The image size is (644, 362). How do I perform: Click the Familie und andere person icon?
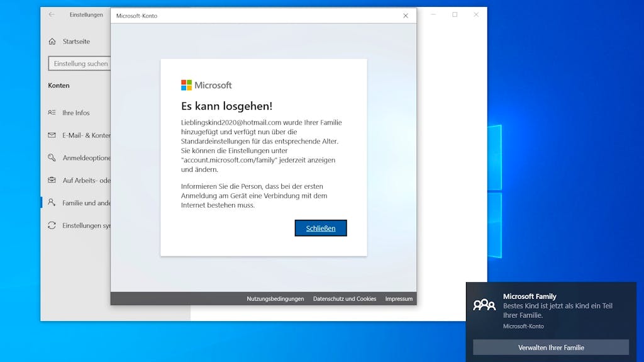52,202
